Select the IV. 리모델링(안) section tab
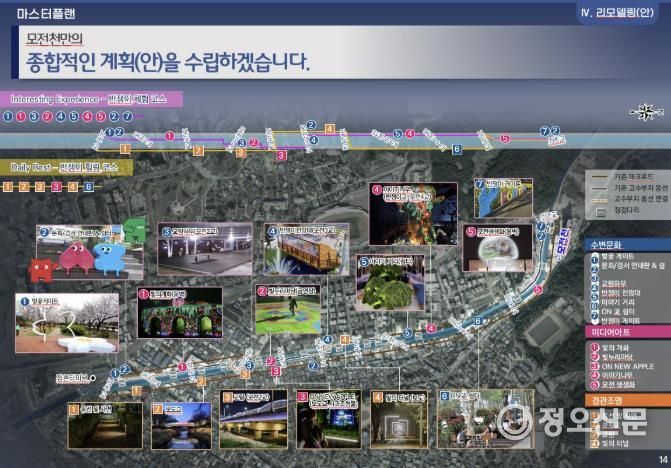 click(617, 12)
